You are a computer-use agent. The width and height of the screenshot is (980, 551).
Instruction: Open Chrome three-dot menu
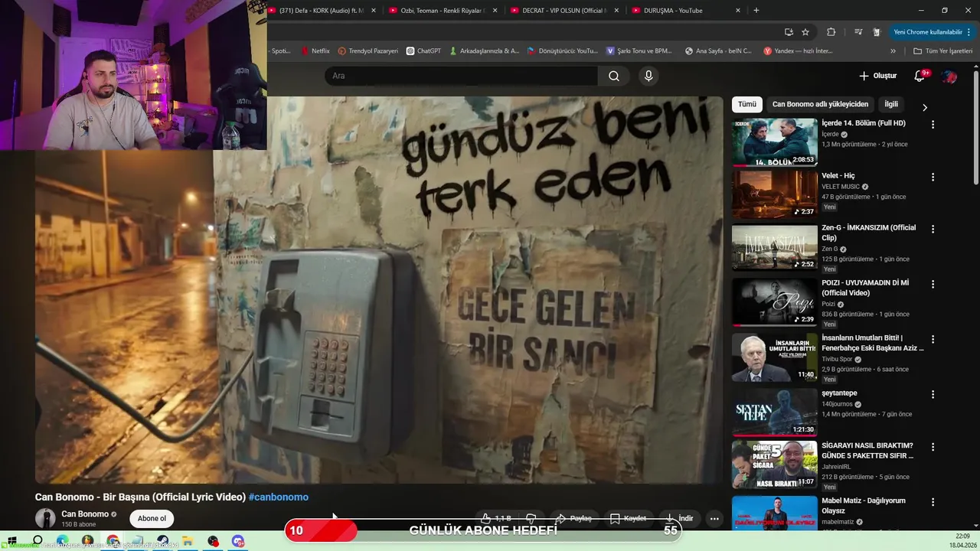969,32
